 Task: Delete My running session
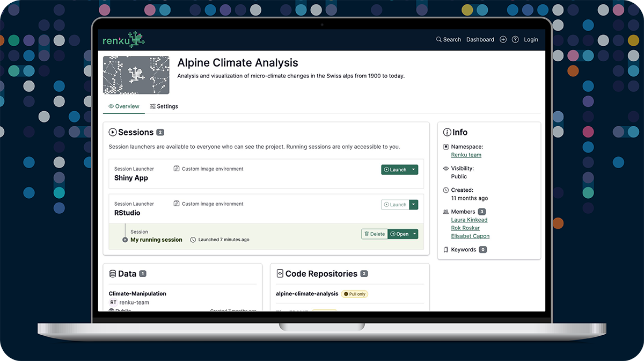point(375,234)
